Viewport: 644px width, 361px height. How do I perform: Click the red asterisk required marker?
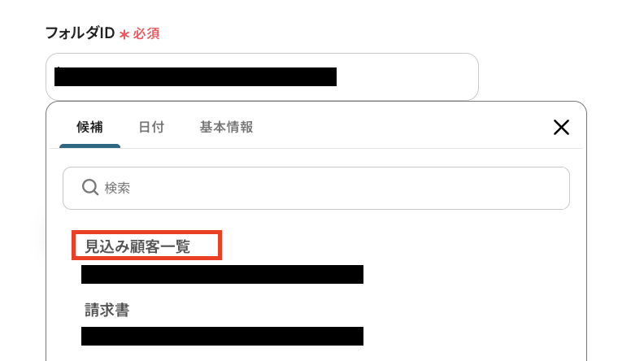(124, 34)
